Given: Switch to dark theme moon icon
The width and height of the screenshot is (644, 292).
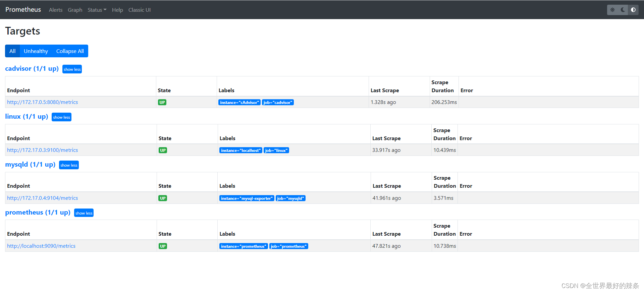Looking at the screenshot, I should [x=623, y=10].
